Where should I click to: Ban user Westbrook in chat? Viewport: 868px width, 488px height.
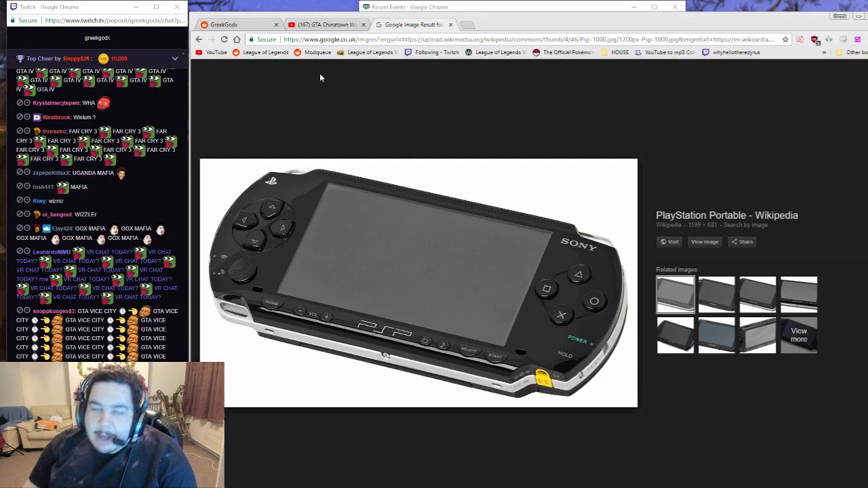20,117
